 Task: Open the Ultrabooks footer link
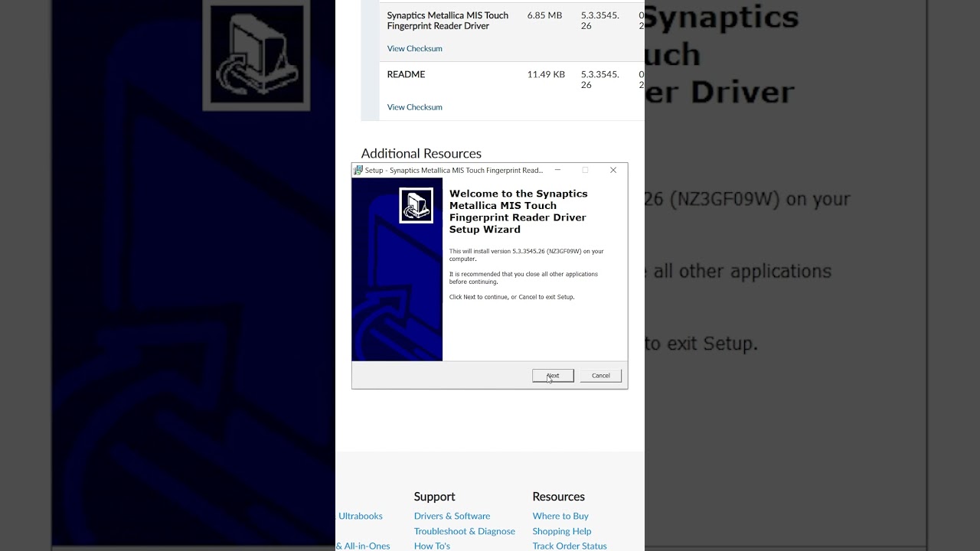click(x=360, y=516)
